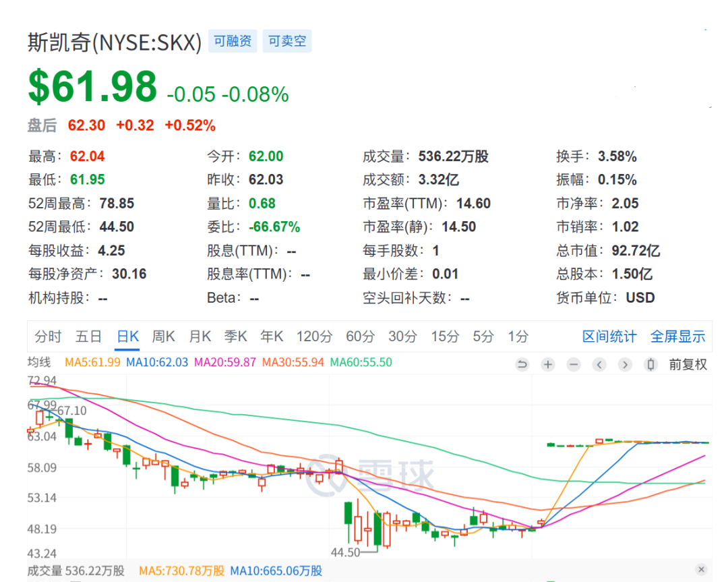Click stock title 斯凯奇(NYSE:SKX)
Image resolution: width=728 pixels, height=582 pixels.
pos(115,42)
